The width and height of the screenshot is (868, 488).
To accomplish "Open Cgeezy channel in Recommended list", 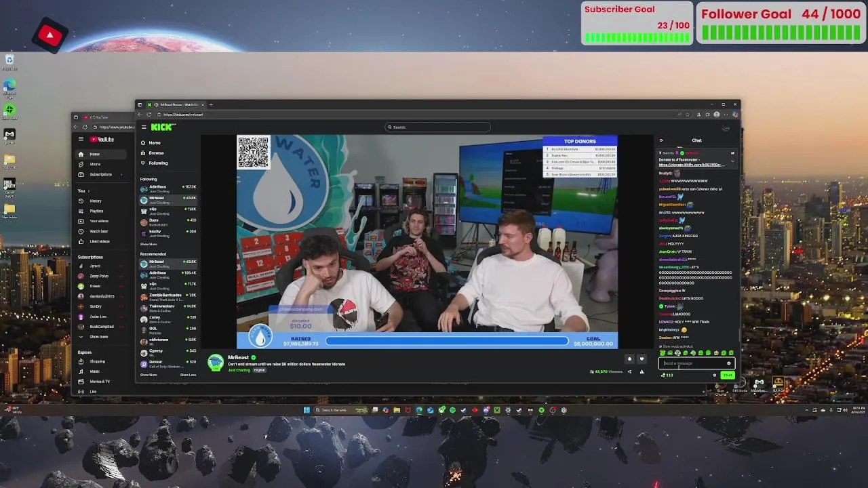I will point(168,352).
